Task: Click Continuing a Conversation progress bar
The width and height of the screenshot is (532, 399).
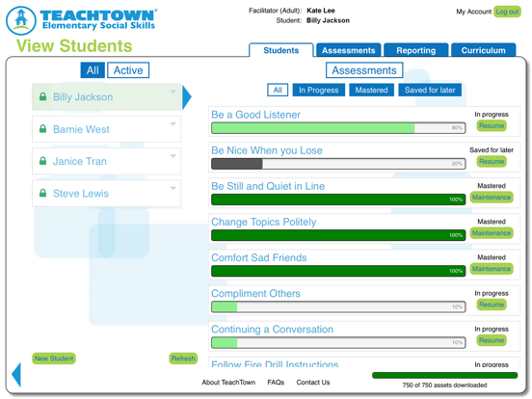Action: 338,342
